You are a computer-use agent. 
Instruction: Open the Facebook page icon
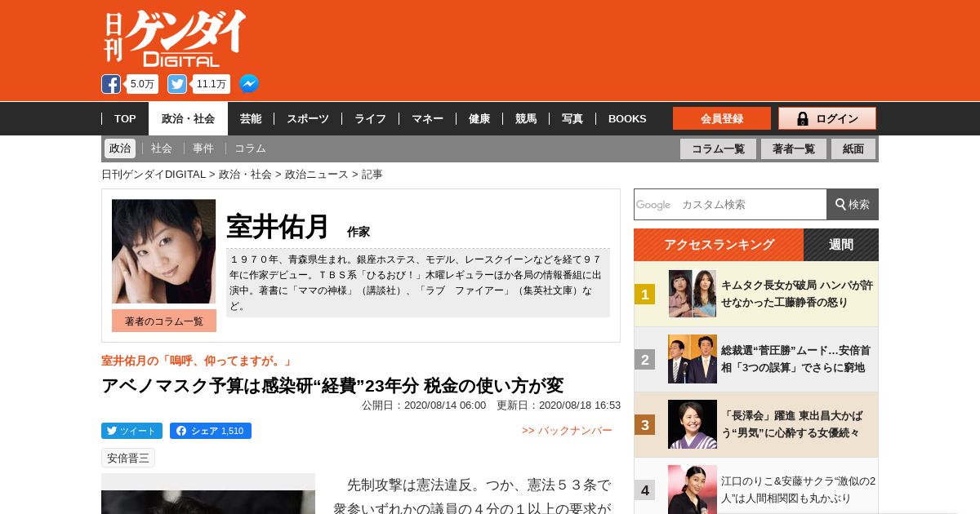coord(111,84)
